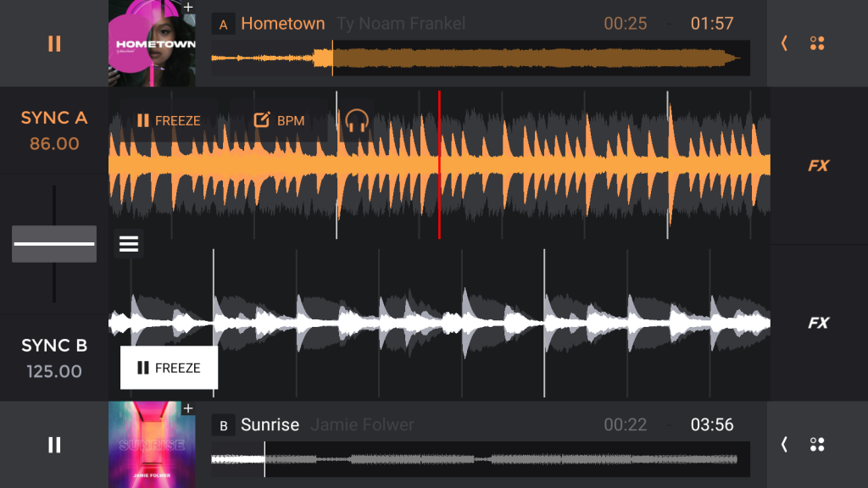868x488 pixels.
Task: Toggle headphone cue on deck A
Action: (x=356, y=121)
